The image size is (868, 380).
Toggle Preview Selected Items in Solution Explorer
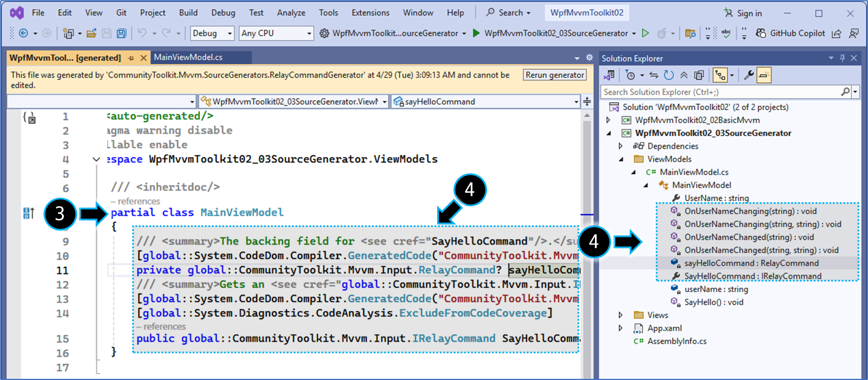tap(764, 75)
